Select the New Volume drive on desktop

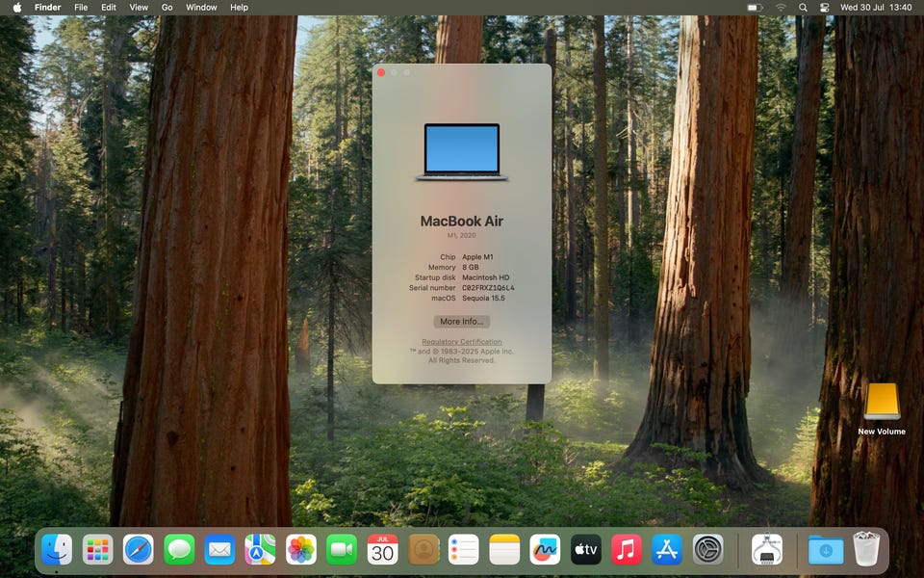[882, 404]
